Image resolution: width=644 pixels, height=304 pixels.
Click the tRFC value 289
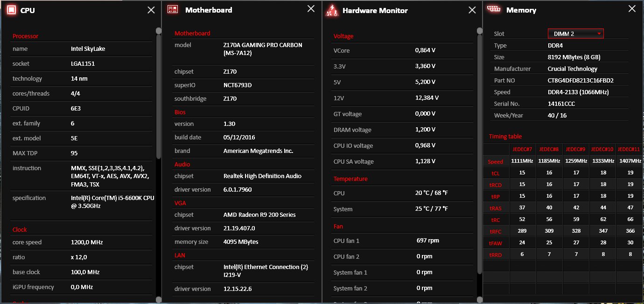[x=522, y=231]
